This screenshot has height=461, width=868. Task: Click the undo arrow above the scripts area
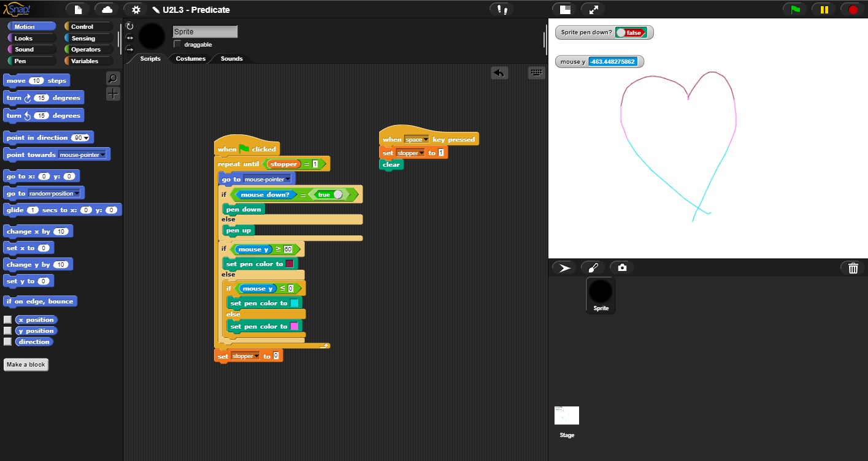499,73
